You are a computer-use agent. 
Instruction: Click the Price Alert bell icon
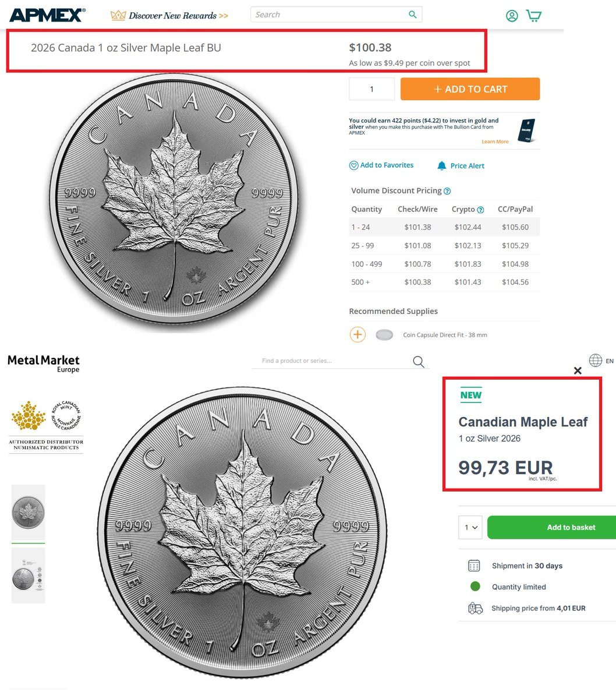(x=441, y=166)
